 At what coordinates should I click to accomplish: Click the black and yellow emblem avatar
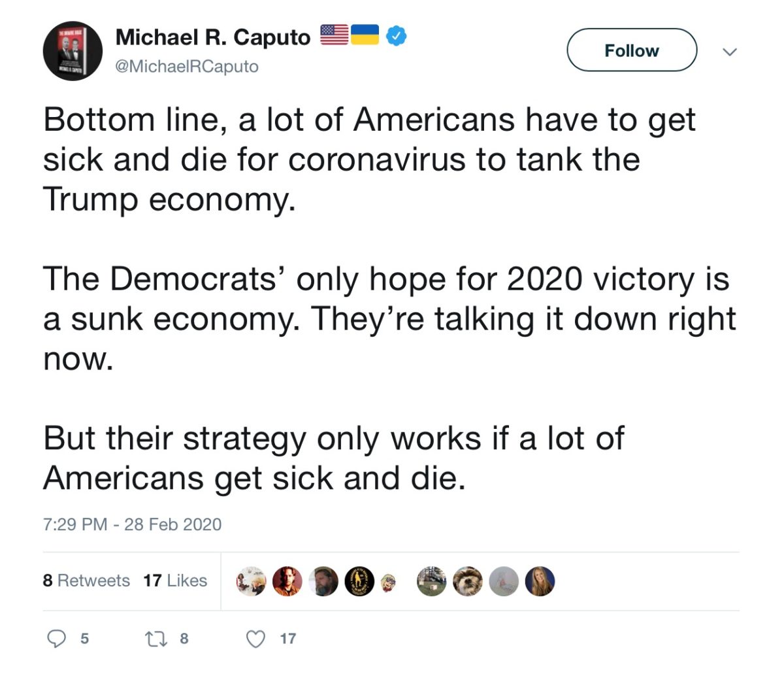(x=359, y=581)
